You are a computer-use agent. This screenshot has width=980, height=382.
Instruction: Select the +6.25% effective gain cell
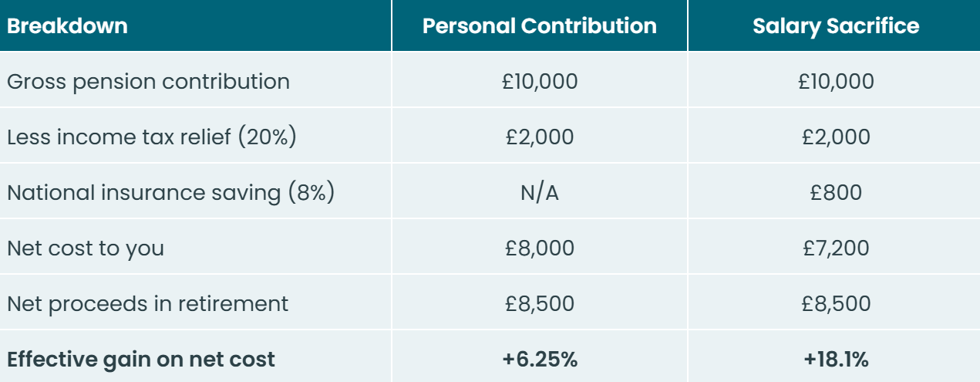[x=540, y=359]
